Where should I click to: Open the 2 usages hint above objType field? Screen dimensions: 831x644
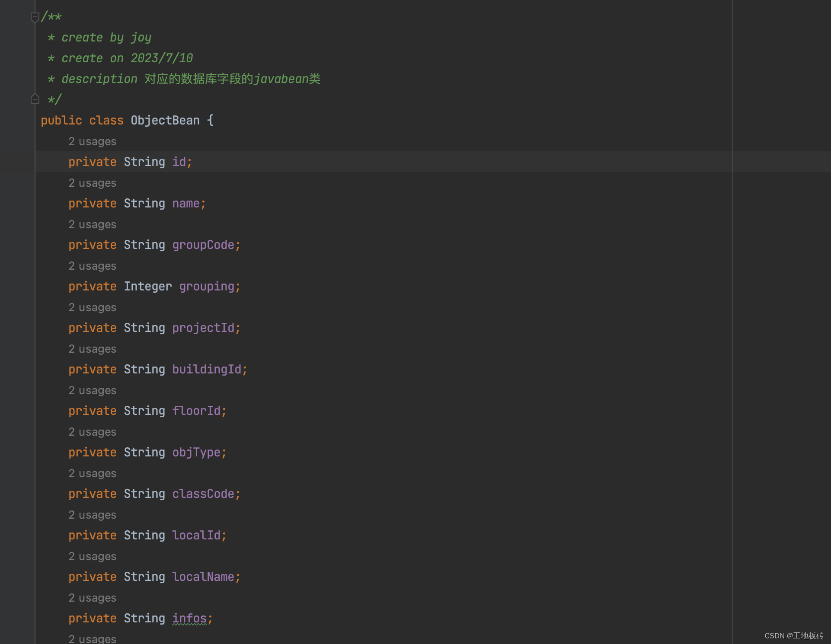(x=93, y=432)
